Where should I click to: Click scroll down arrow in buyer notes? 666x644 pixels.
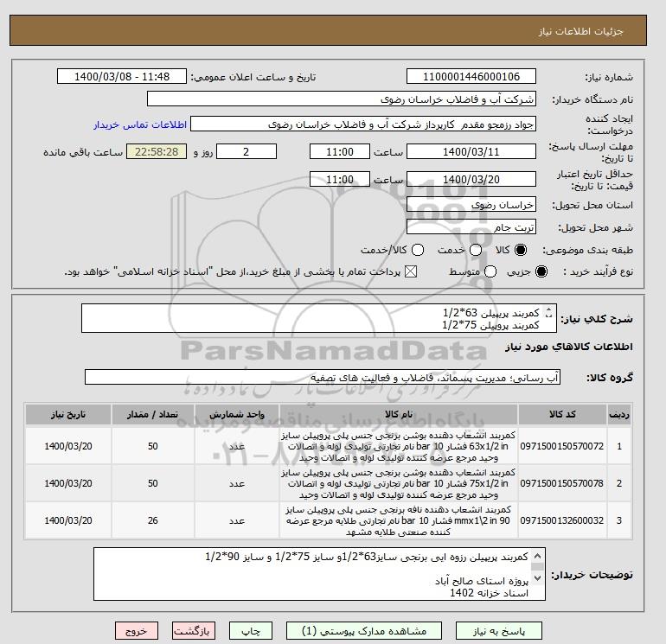[537, 577]
